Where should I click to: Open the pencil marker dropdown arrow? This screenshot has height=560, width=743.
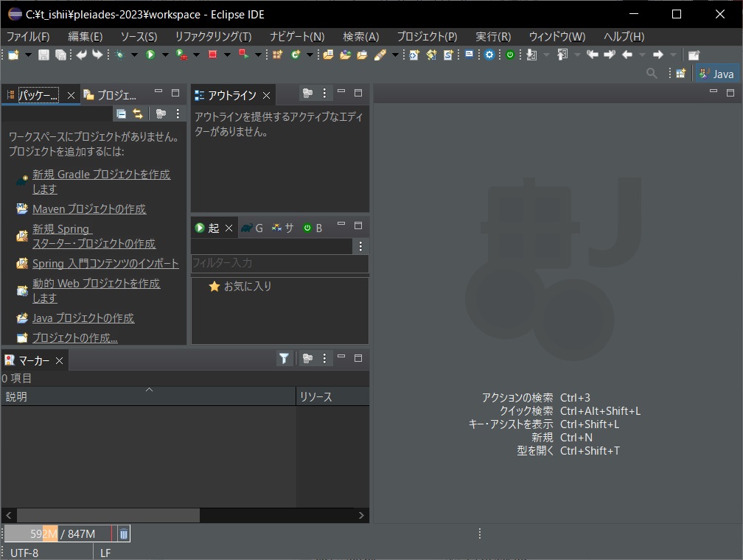point(395,55)
